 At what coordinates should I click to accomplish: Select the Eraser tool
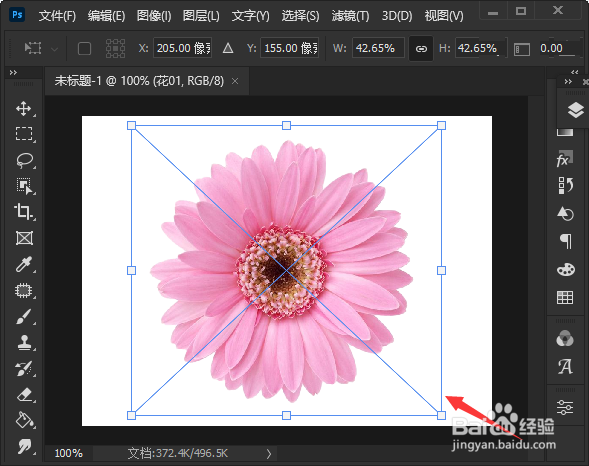pyautogui.click(x=24, y=395)
